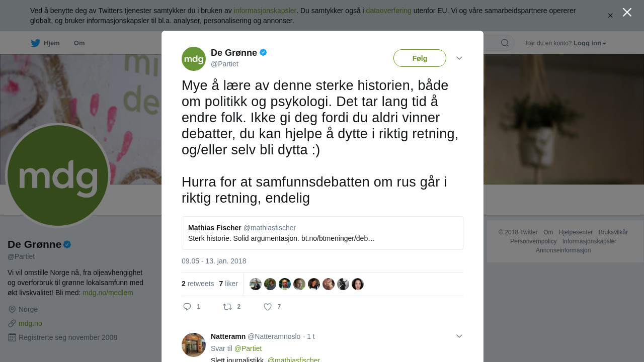Like the tweet with heart icon
Image resolution: width=644 pixels, height=362 pixels.
click(268, 307)
